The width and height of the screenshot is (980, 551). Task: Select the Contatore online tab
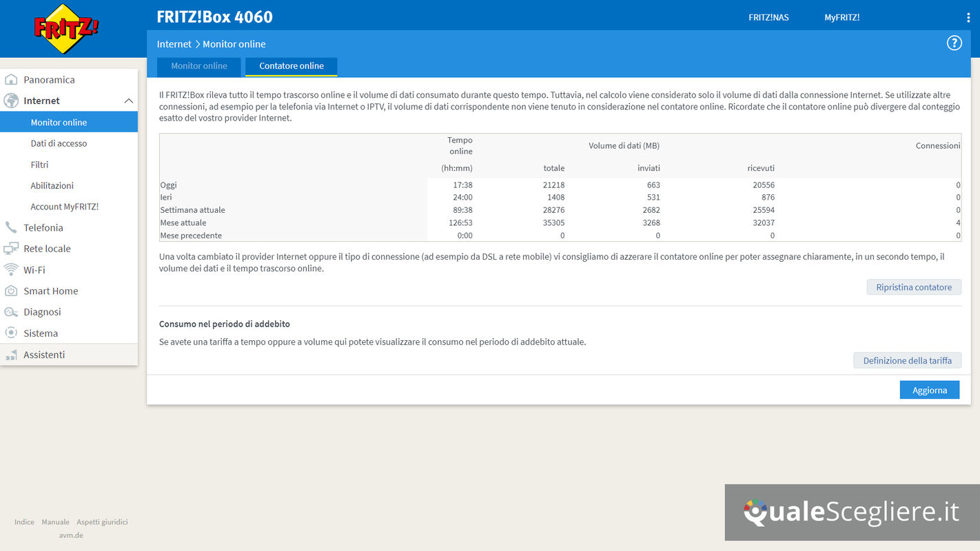pyautogui.click(x=292, y=66)
